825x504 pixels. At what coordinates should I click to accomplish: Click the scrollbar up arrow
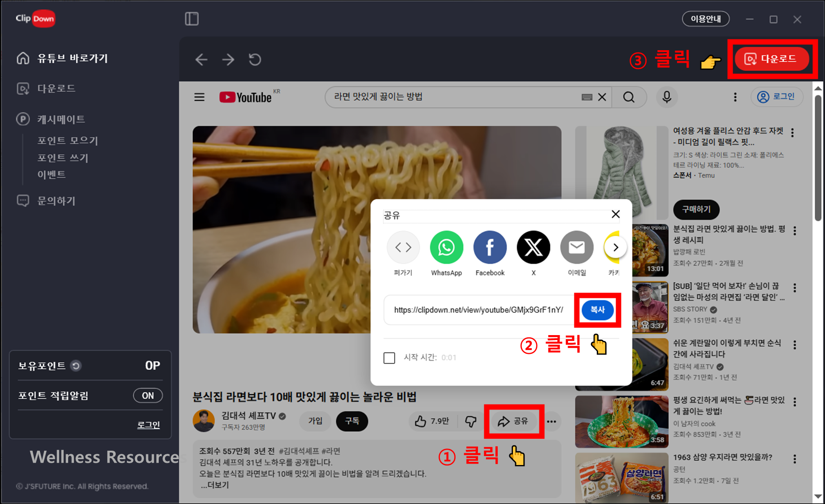point(818,88)
